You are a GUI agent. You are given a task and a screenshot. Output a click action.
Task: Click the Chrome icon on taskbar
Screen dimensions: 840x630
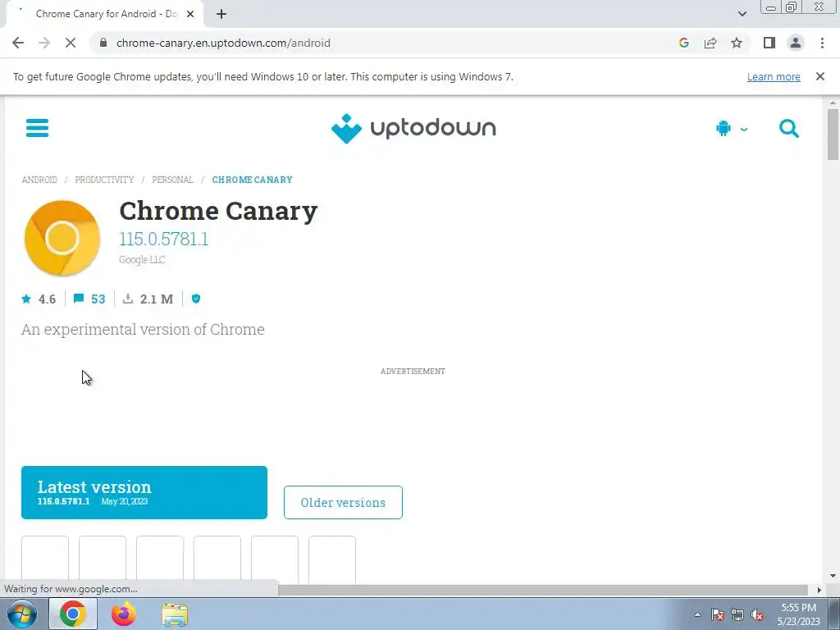[x=73, y=614]
